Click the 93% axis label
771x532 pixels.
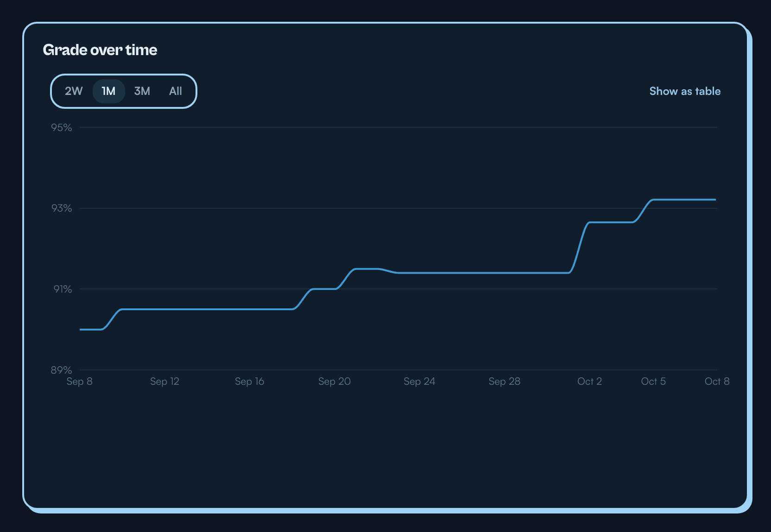62,208
